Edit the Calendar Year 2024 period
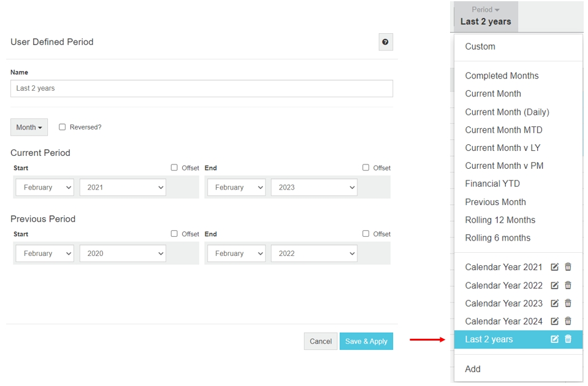The width and height of the screenshot is (588, 386). (x=555, y=321)
